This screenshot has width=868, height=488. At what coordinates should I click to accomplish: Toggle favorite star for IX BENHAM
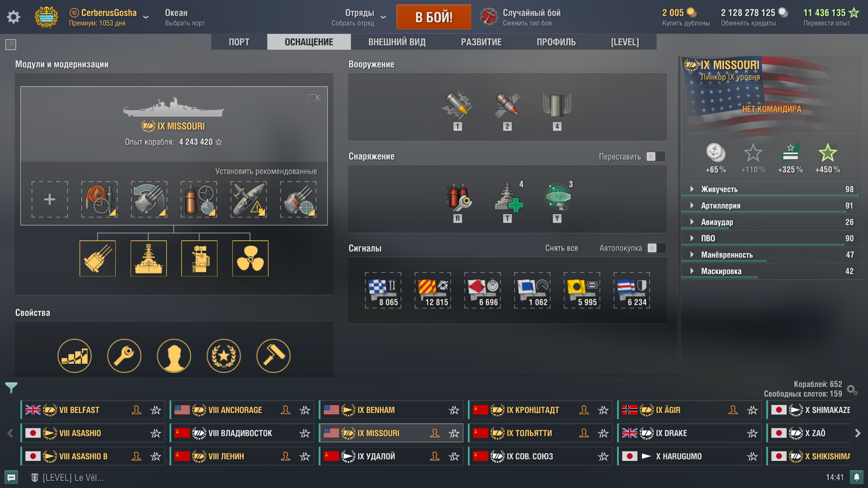click(x=454, y=410)
